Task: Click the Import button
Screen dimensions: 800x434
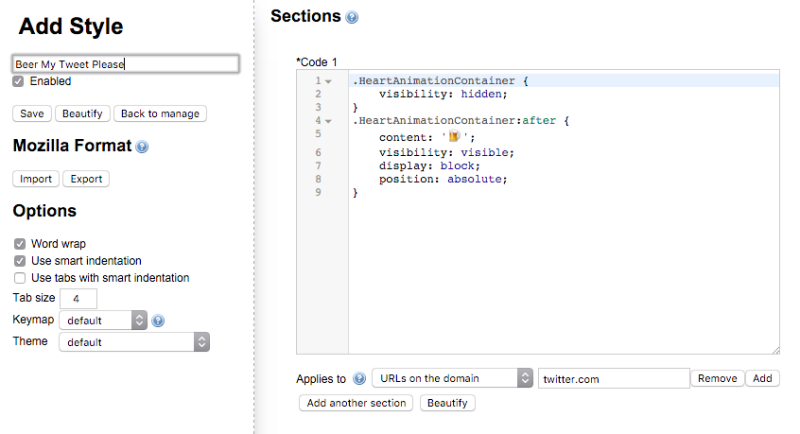Action: tap(36, 179)
